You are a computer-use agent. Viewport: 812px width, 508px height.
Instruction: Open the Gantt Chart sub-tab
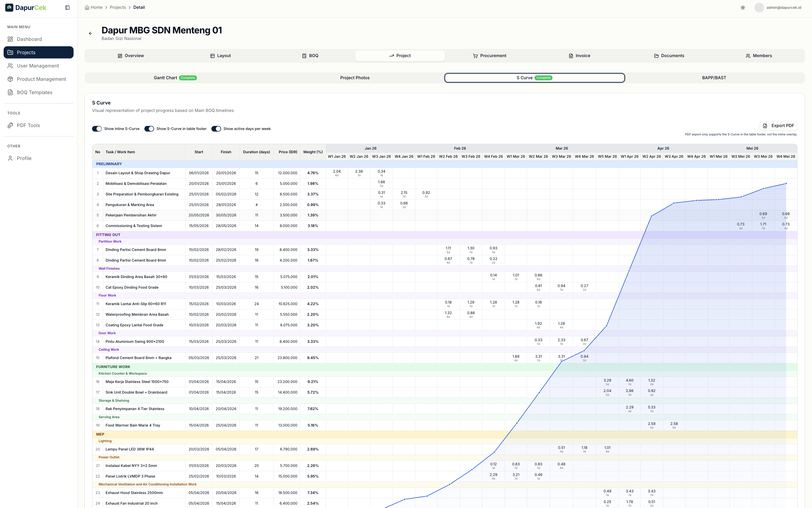[x=175, y=78]
